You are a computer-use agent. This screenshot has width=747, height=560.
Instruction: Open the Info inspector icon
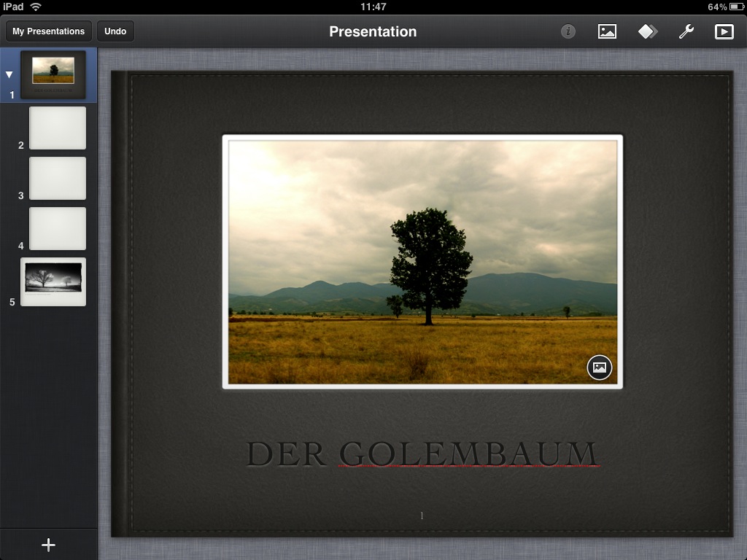coord(568,31)
